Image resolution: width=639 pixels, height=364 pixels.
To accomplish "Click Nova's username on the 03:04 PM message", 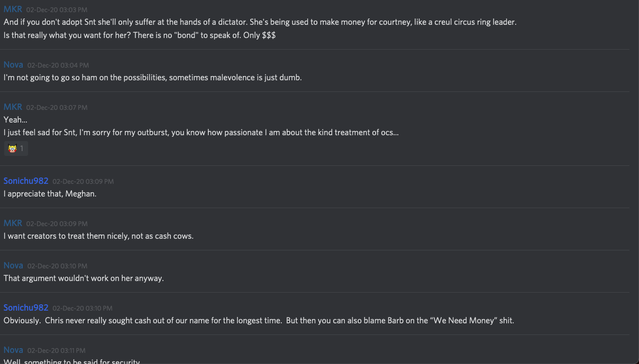I will coord(13,64).
